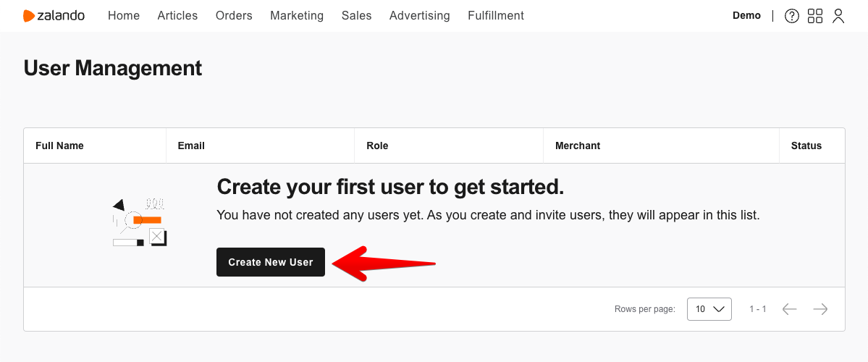Click the Status column header

click(x=806, y=146)
